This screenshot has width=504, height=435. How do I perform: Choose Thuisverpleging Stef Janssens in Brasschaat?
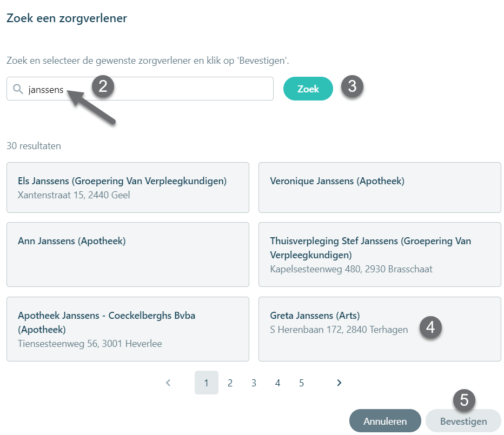coord(380,255)
